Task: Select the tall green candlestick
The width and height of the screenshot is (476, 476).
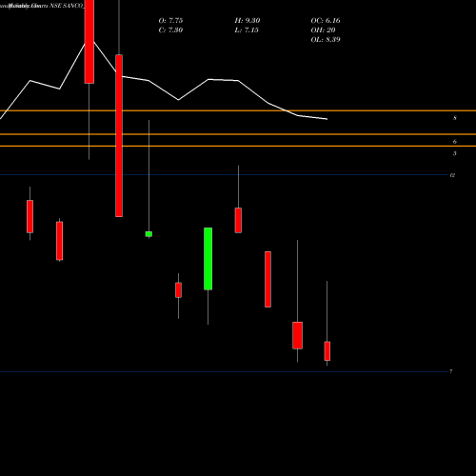Action: point(208,259)
